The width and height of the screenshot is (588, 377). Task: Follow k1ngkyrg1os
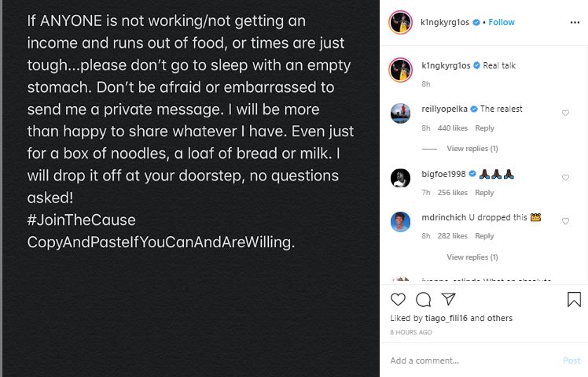point(502,23)
